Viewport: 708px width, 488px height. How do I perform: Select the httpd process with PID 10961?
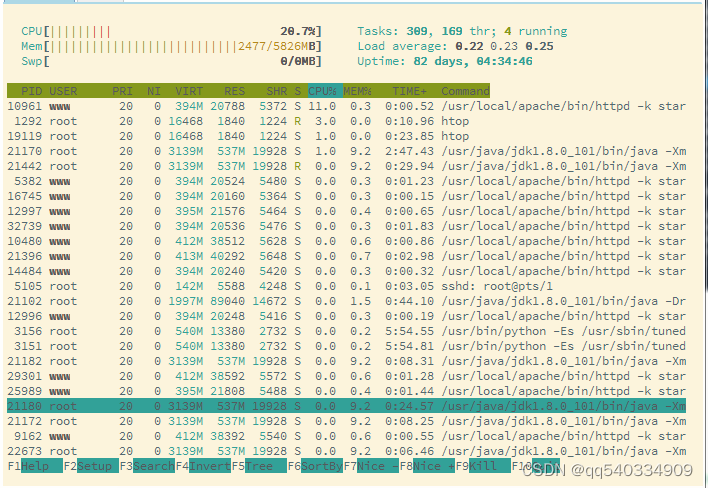point(346,106)
